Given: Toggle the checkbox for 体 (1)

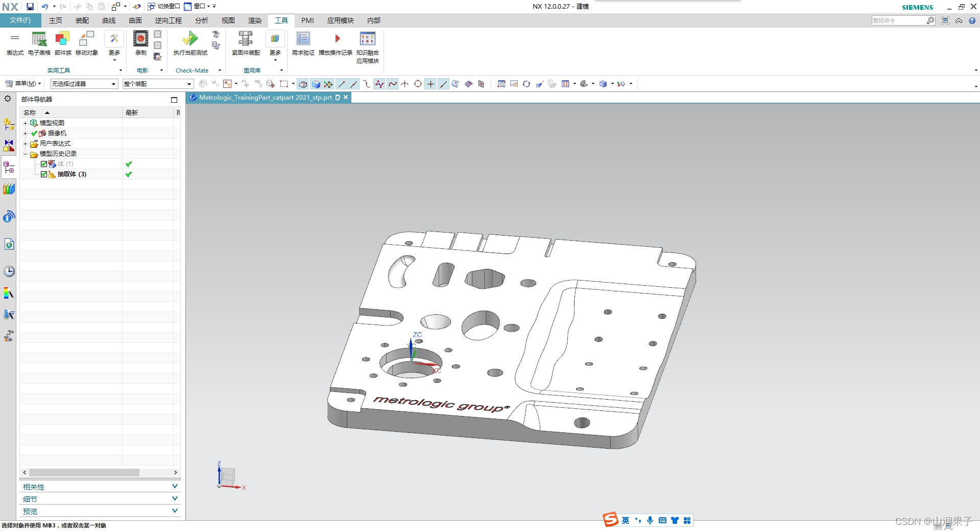Looking at the screenshot, I should pyautogui.click(x=44, y=164).
